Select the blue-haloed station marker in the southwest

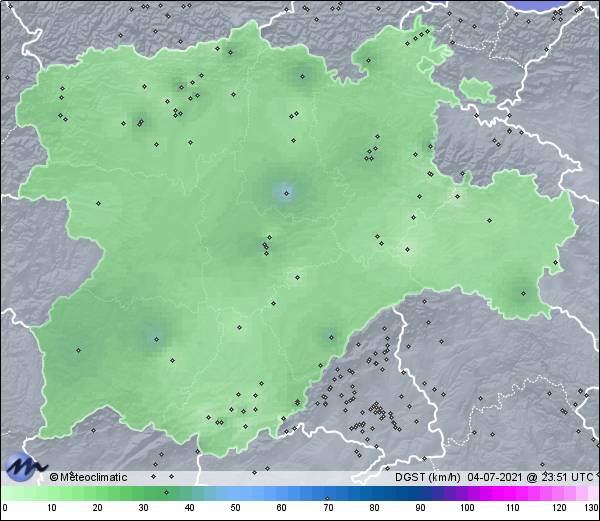[x=156, y=339]
